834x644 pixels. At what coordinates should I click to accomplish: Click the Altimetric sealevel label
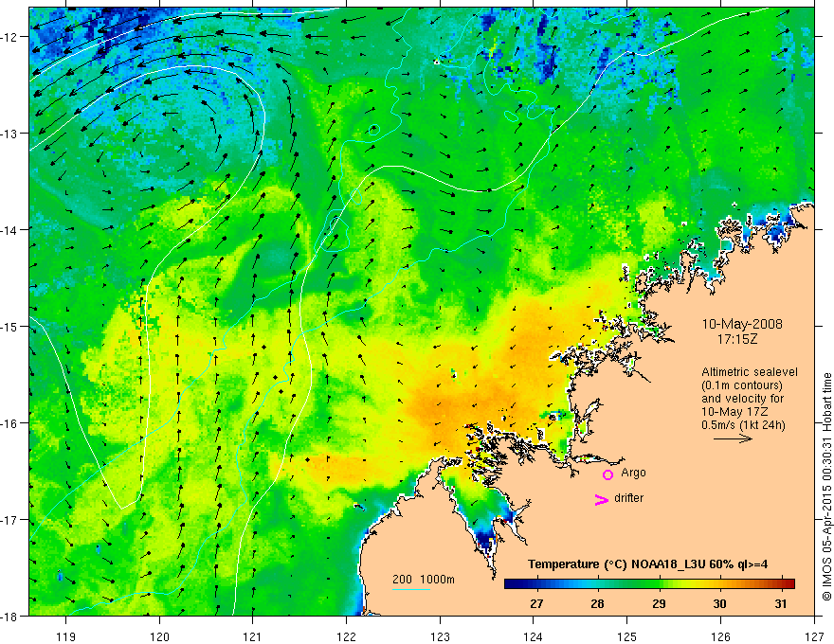point(750,372)
